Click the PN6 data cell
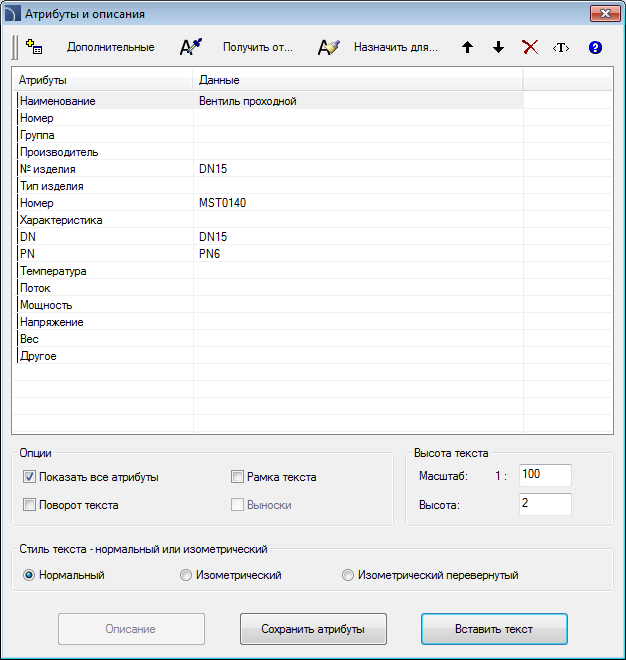This screenshot has width=626, height=660. [x=358, y=254]
